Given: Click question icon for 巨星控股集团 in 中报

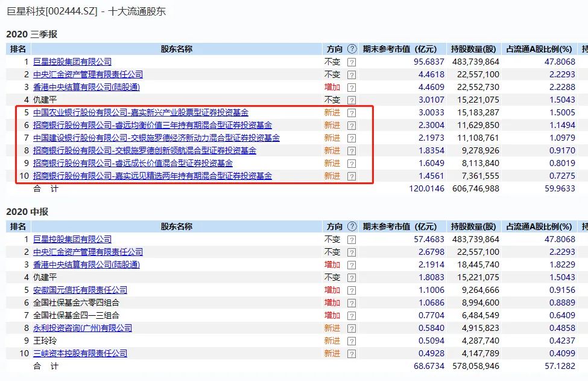Looking at the screenshot, I should coord(352,240).
